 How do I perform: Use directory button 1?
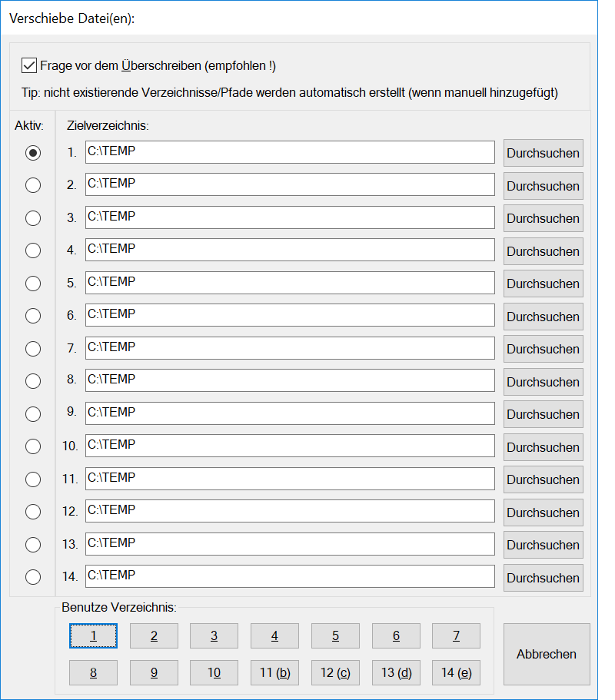[93, 636]
